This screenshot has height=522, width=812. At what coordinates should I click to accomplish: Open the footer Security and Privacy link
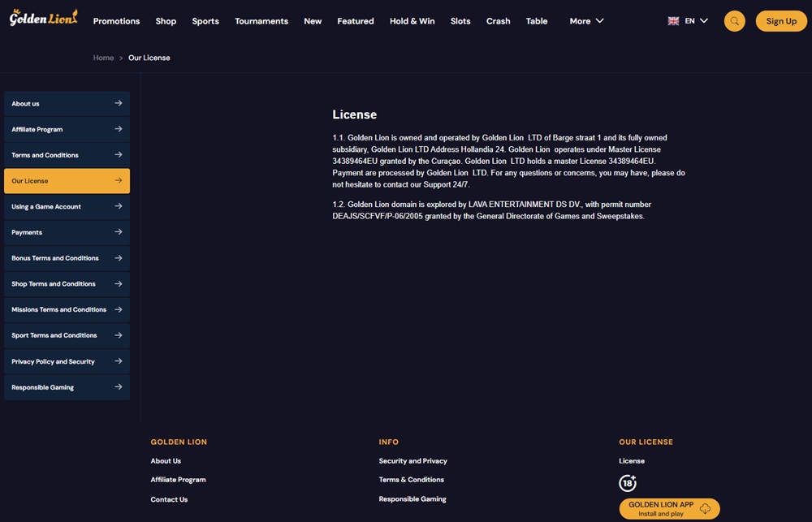click(x=412, y=461)
